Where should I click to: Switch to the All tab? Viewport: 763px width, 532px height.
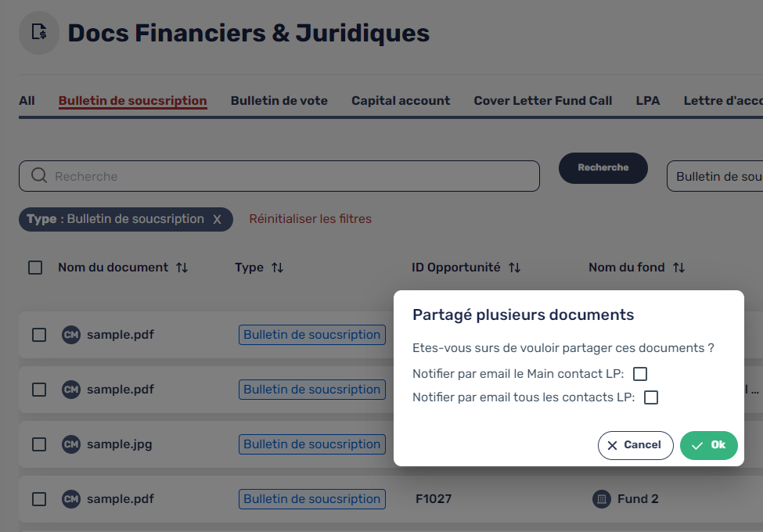tap(27, 100)
